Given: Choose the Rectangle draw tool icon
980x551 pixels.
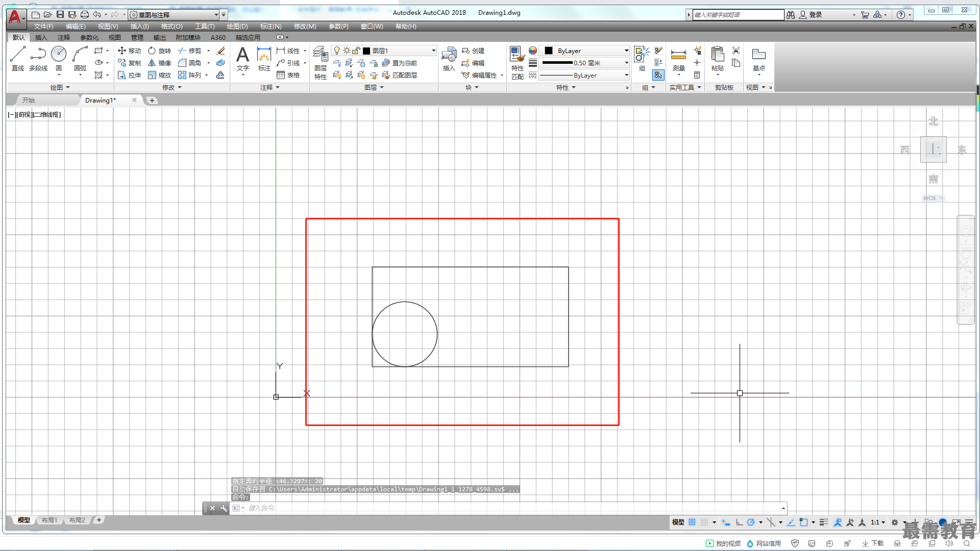Looking at the screenshot, I should click(x=99, y=51).
